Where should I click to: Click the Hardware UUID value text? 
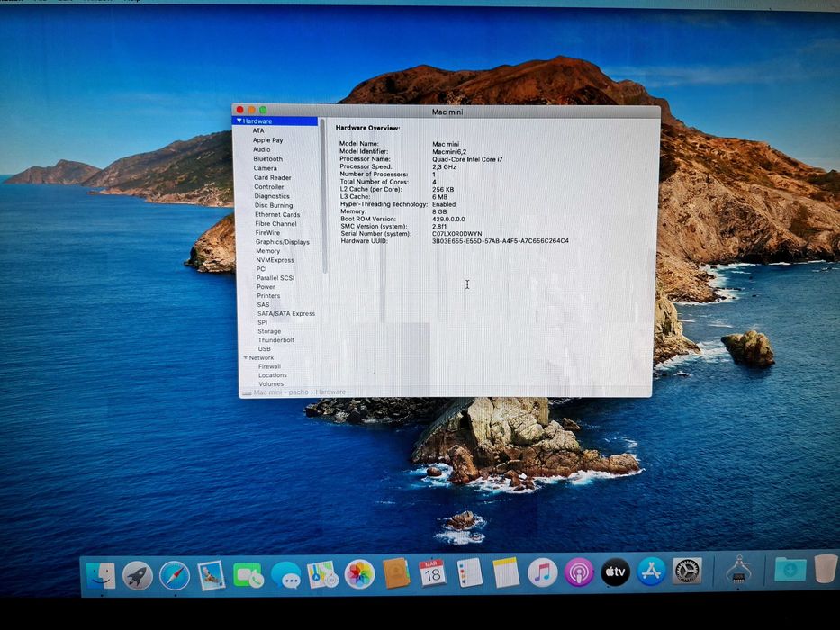501,241
